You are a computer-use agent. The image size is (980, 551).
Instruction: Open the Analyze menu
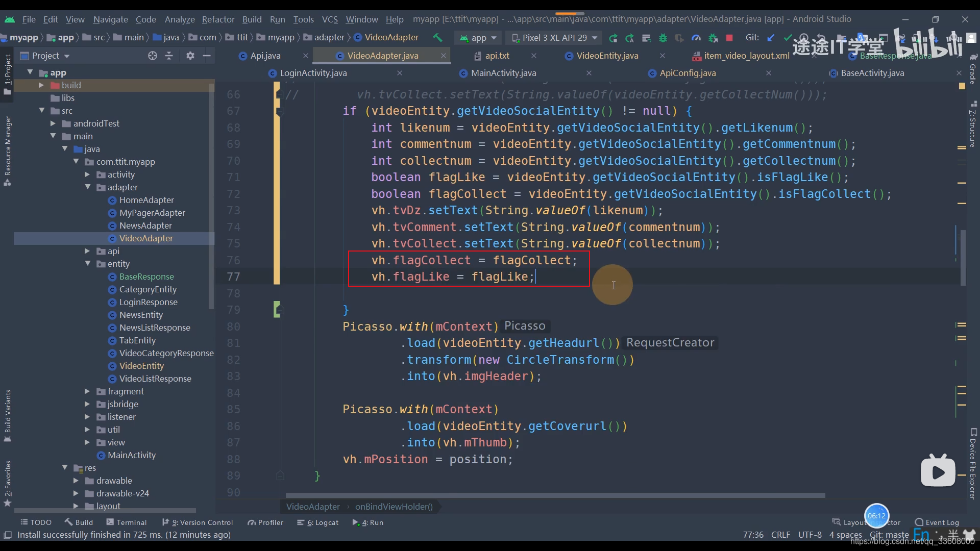(x=180, y=19)
